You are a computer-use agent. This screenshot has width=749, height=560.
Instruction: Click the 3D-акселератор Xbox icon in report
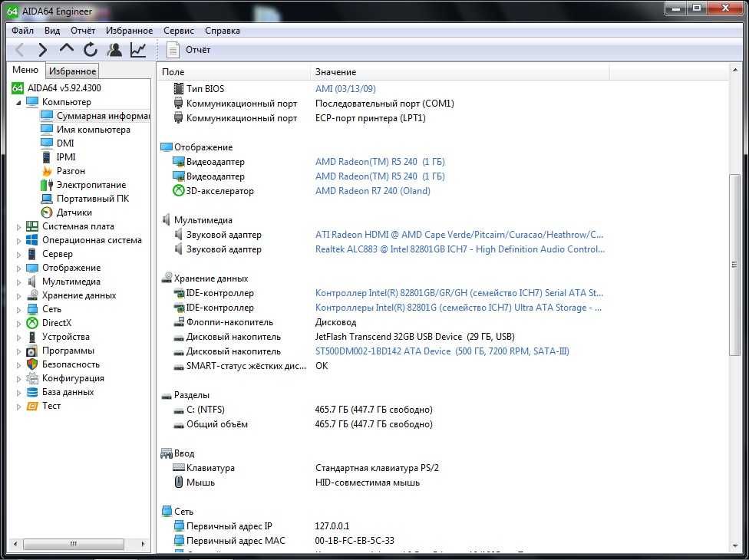178,191
